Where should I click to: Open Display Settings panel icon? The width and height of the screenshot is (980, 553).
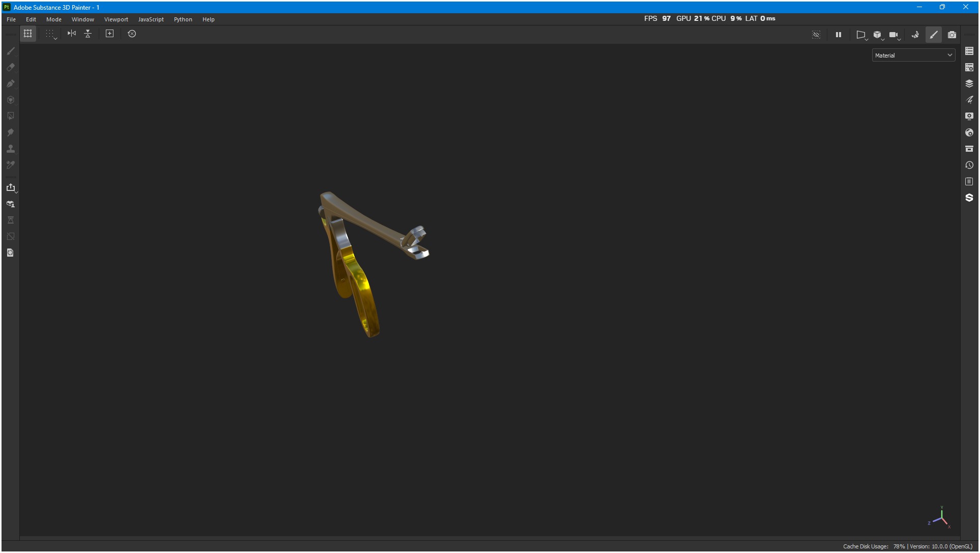[x=969, y=116]
